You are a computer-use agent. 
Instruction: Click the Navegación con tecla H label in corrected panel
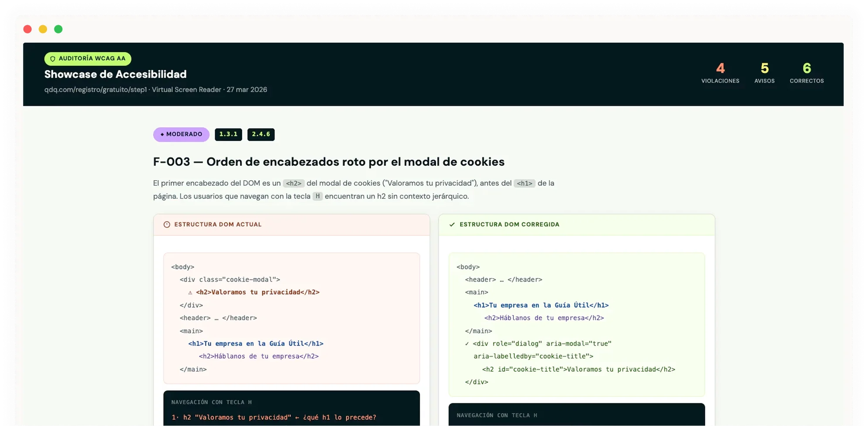(x=497, y=416)
